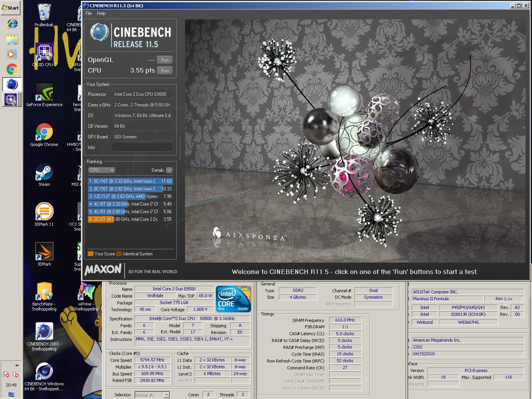
Task: Click the Cores x GHz system value
Action: coord(142,105)
